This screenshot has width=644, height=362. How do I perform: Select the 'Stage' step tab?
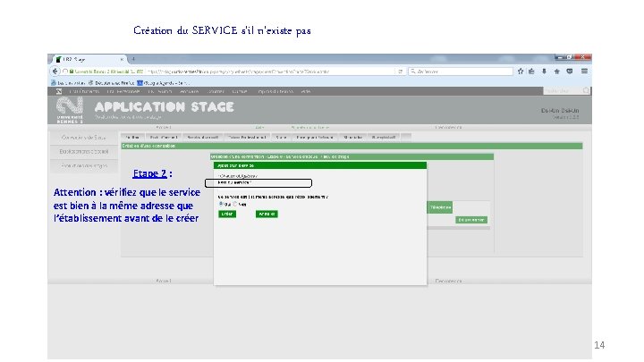[282, 137]
